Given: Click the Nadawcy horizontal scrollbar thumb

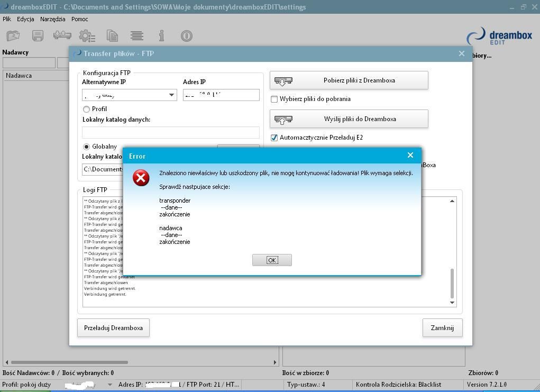Looking at the screenshot, I should pos(70,362).
